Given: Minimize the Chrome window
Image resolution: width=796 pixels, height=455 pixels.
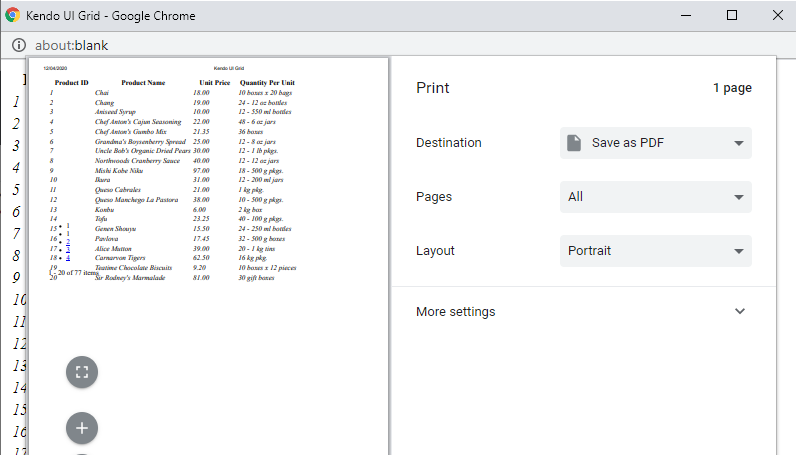Looking at the screenshot, I should [686, 16].
